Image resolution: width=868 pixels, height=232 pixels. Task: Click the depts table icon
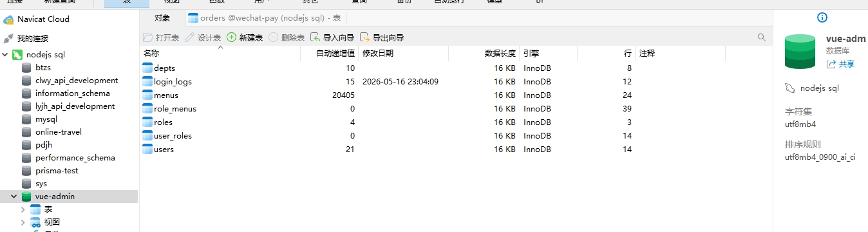point(147,68)
